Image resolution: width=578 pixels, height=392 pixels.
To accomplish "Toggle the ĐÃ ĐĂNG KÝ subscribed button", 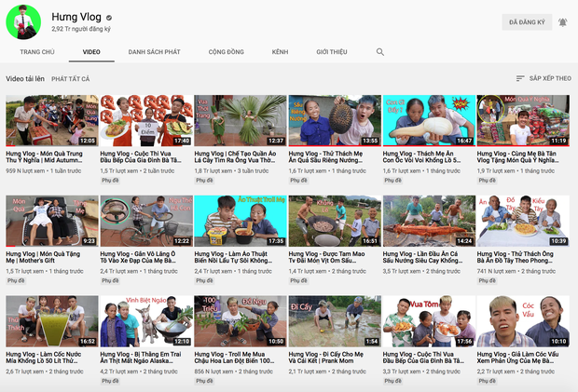I will pos(527,22).
